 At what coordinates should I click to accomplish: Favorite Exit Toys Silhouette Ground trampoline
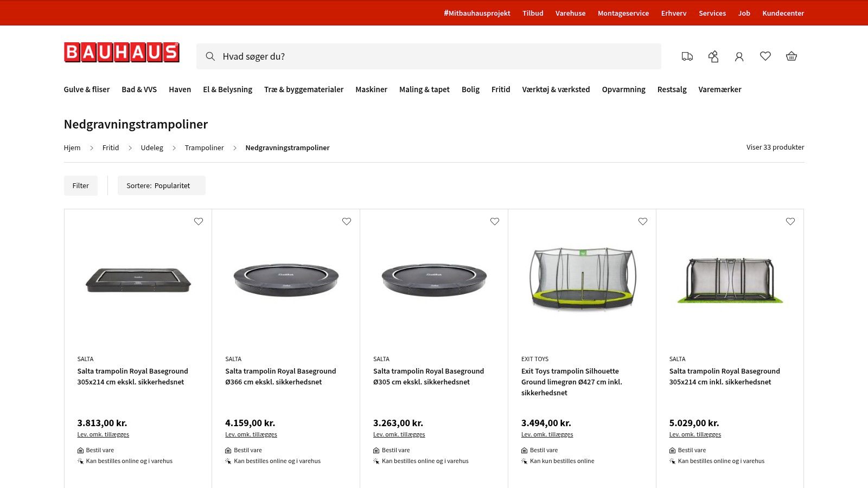pyautogui.click(x=643, y=221)
